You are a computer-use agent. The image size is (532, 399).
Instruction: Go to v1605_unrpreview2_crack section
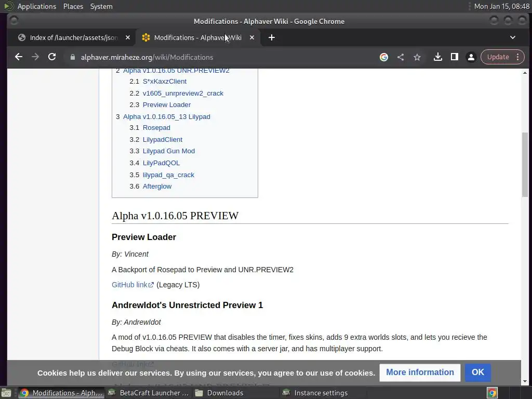(183, 94)
